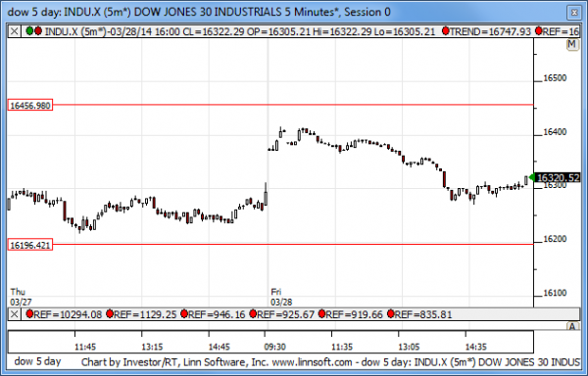Click the www.linnsoft.com text in footer
588x376 pixels.
pos(312,362)
